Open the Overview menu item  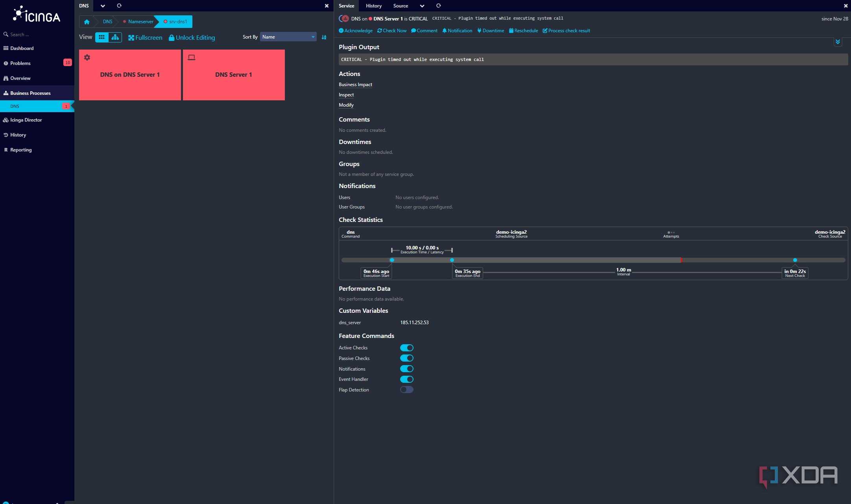click(x=37, y=78)
